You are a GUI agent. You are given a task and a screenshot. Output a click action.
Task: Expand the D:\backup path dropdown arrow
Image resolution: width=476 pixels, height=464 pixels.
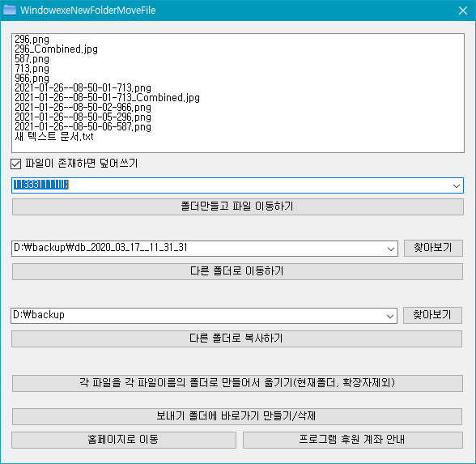(x=390, y=316)
